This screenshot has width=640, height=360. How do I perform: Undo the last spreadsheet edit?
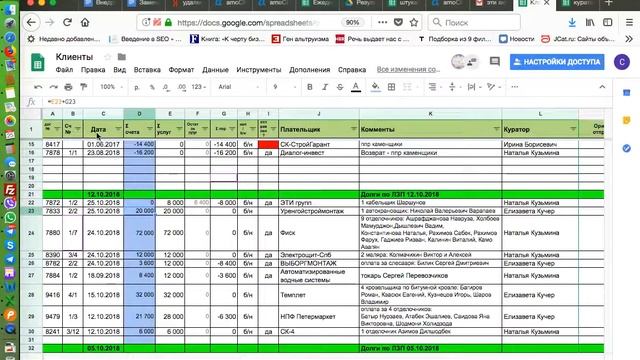pyautogui.click(x=38, y=87)
